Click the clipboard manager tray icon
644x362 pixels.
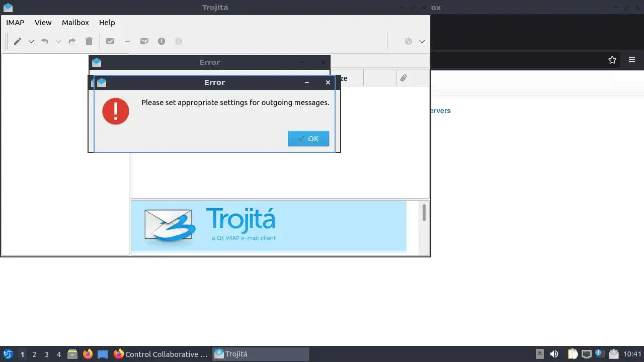tap(573, 354)
